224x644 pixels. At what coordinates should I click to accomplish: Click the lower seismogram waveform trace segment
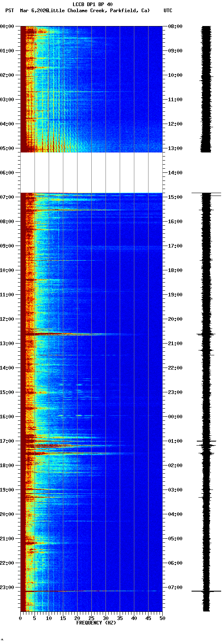pos(207,402)
